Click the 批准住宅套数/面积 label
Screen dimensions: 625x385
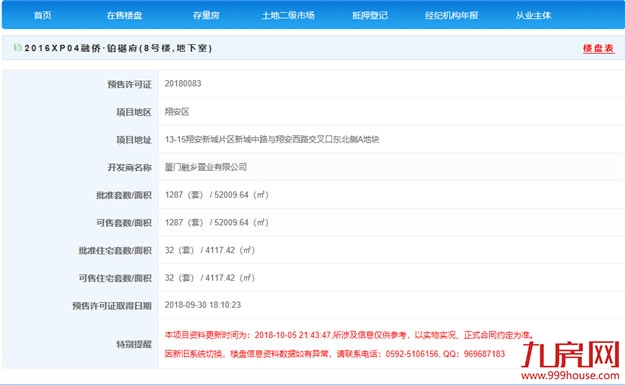[115, 250]
